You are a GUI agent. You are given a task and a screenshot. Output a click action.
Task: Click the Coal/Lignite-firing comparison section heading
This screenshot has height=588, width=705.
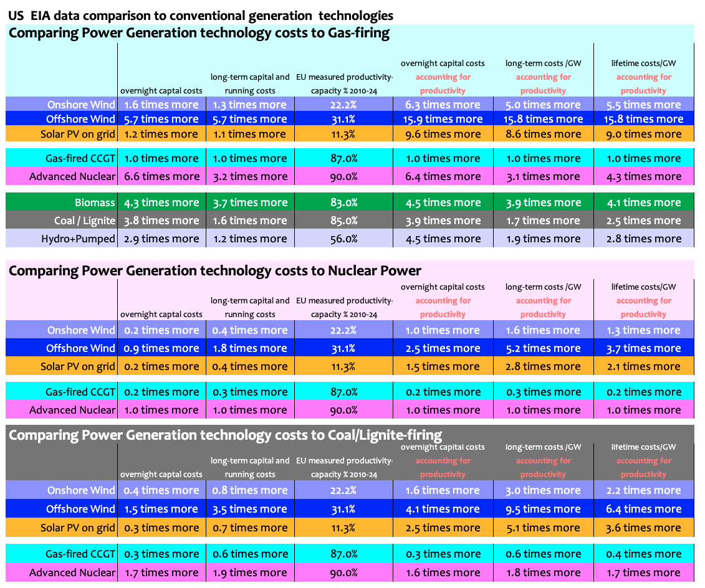point(225,435)
